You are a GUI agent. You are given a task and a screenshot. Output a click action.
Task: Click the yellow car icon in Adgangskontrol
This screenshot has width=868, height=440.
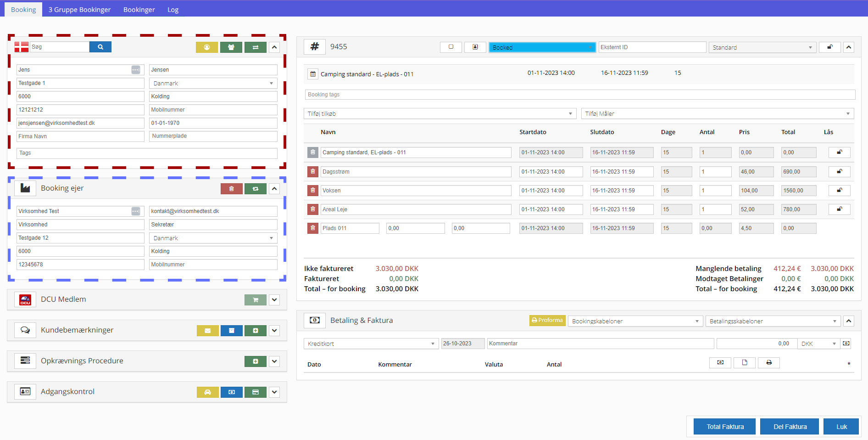[208, 392]
